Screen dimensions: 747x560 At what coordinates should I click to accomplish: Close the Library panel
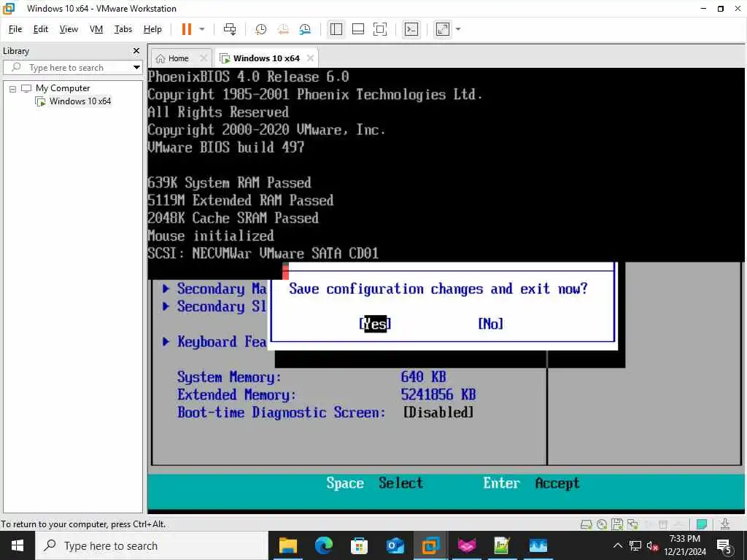[x=136, y=50]
